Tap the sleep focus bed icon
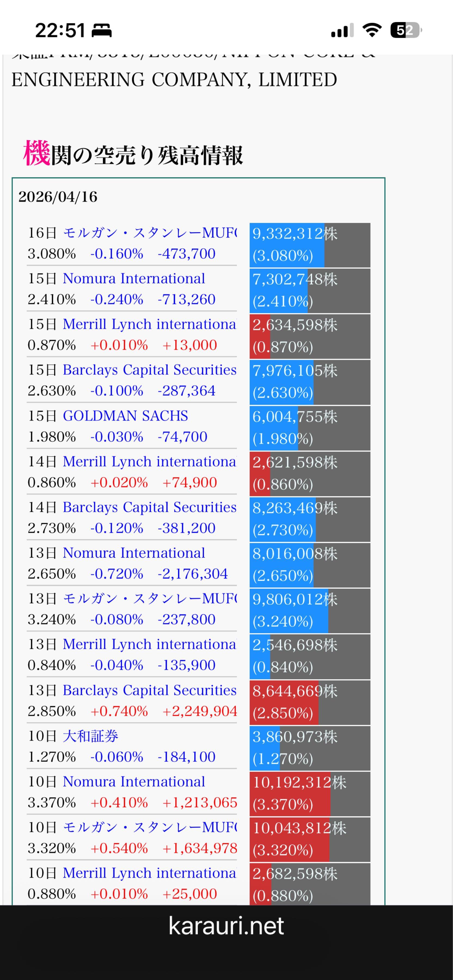 tap(101, 30)
